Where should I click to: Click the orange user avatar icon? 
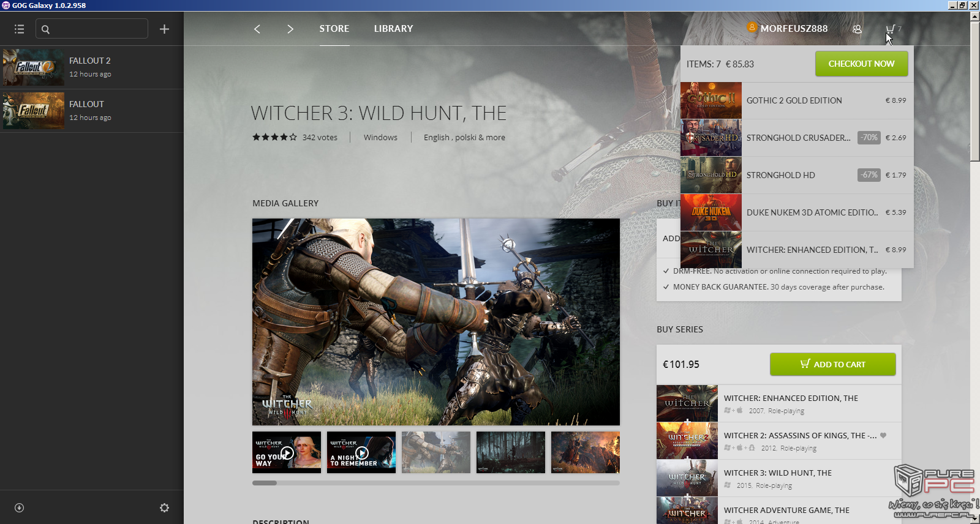coord(752,28)
